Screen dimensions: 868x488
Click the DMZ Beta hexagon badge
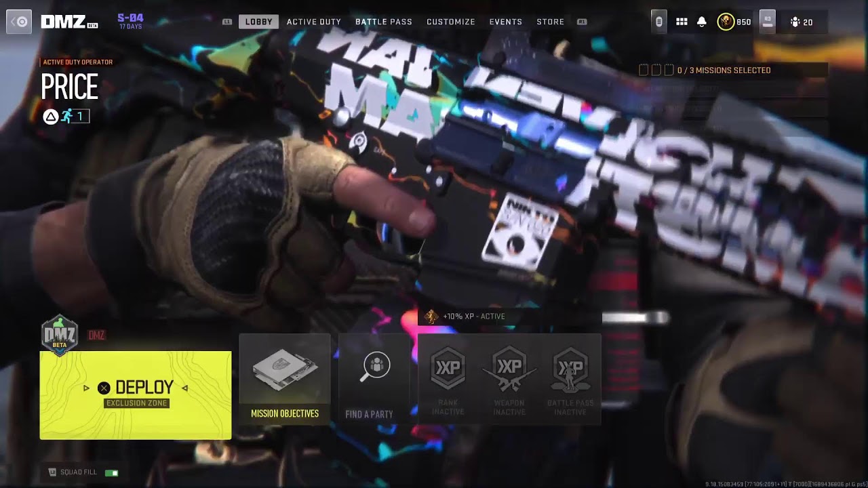60,335
